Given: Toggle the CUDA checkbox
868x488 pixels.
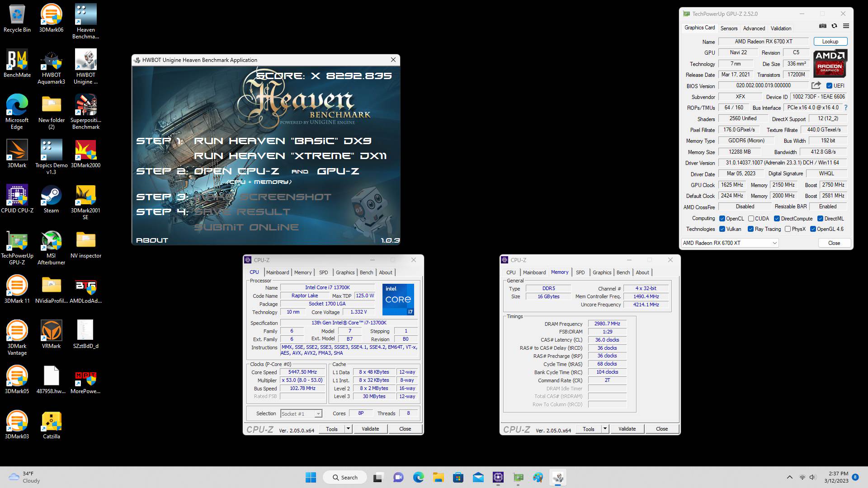Looking at the screenshot, I should tap(751, 219).
